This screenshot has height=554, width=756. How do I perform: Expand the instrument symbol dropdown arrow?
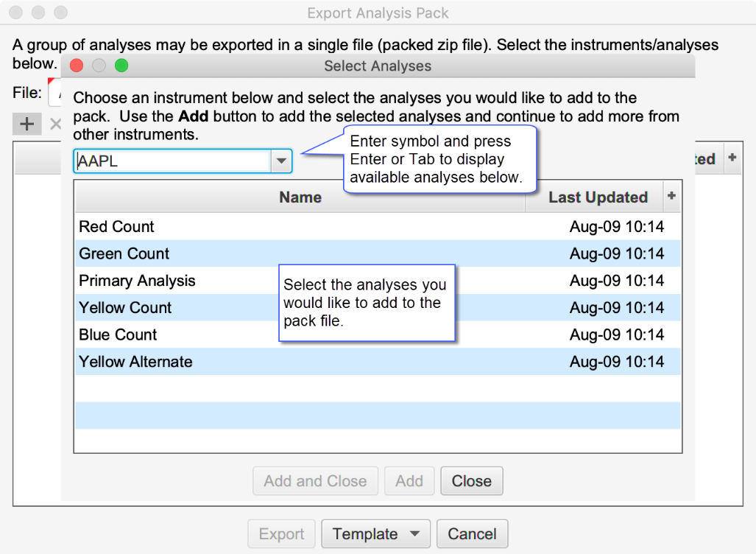281,161
